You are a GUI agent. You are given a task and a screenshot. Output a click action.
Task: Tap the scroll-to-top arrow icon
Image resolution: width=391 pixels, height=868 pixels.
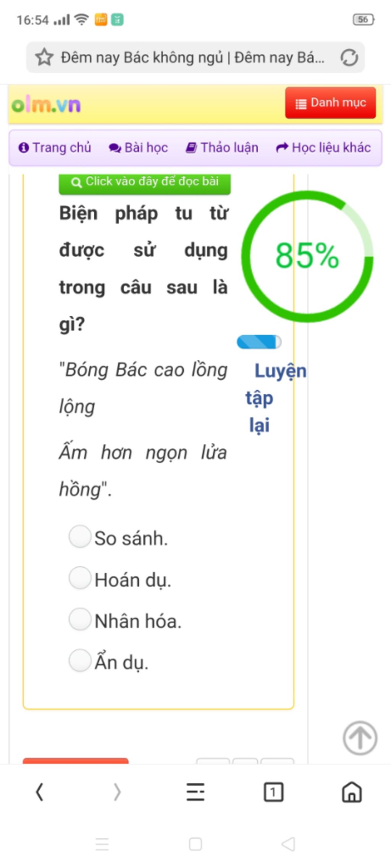pyautogui.click(x=360, y=738)
